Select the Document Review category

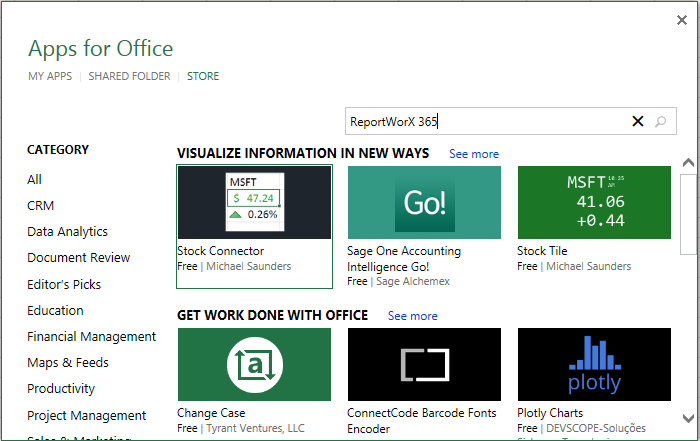tap(79, 258)
